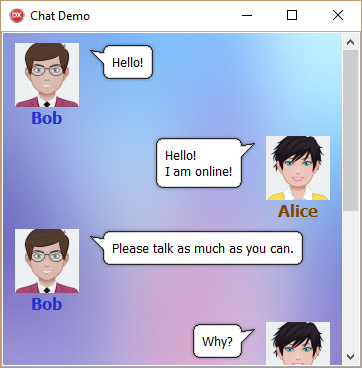Viewport: 362px width, 368px height.
Task: Click the Chat Demo app icon in title bar
Action: click(17, 16)
